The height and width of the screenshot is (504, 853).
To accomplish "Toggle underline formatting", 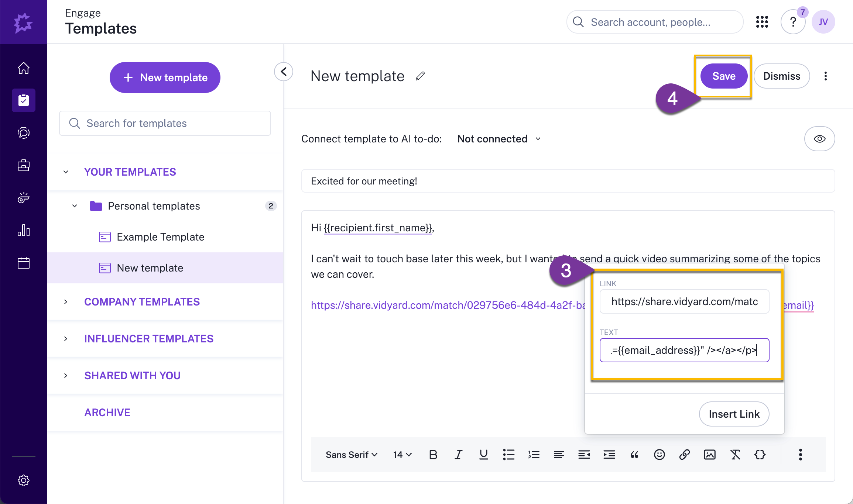I will click(483, 454).
